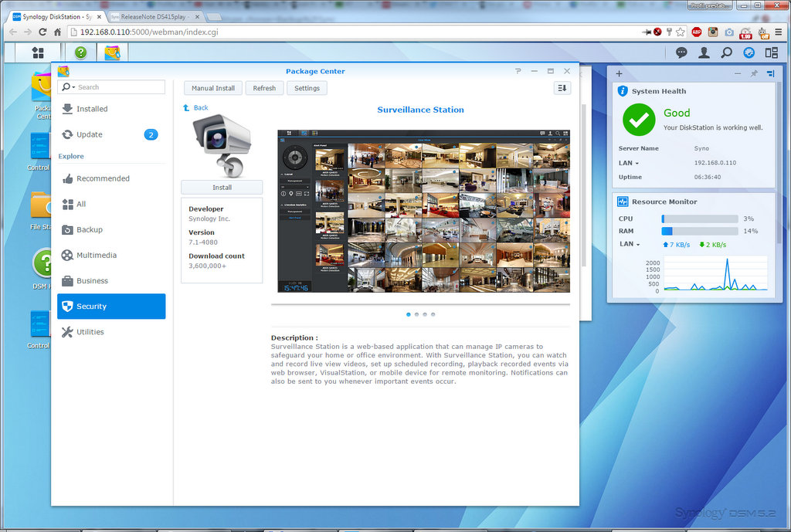Screen dimensions: 791x532
Task: Select the All packages category
Action: (111, 204)
